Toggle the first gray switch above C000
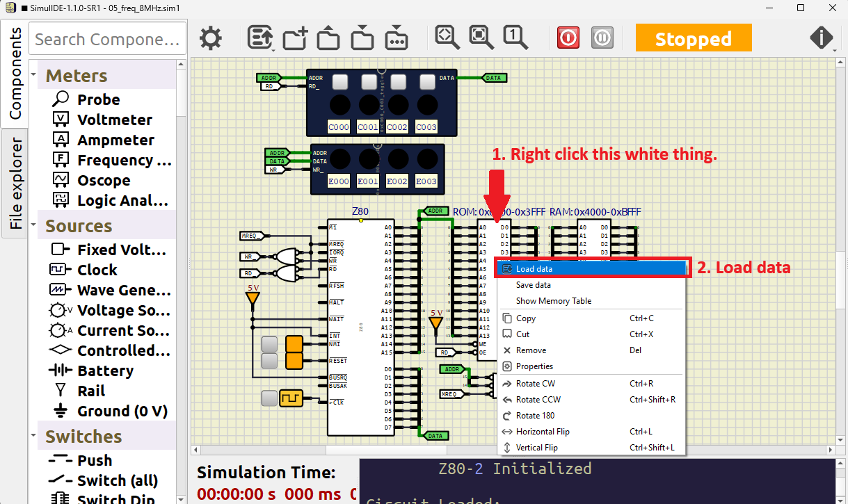This screenshot has width=848, height=504. click(x=339, y=82)
